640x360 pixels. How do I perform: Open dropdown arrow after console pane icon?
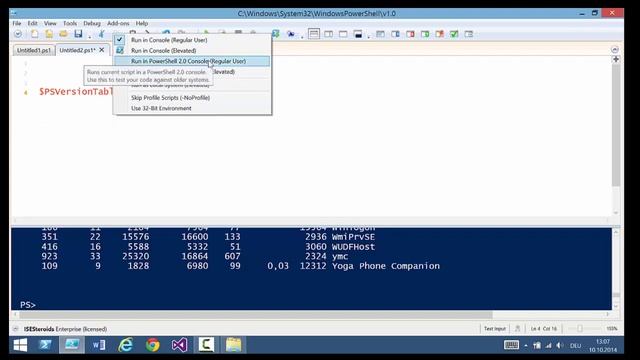(369, 36)
